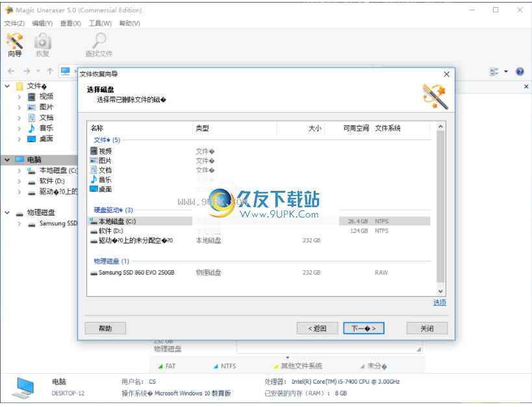532x407 pixels.
Task: Select 物理磁盘 node in sidebar
Action: [41, 213]
